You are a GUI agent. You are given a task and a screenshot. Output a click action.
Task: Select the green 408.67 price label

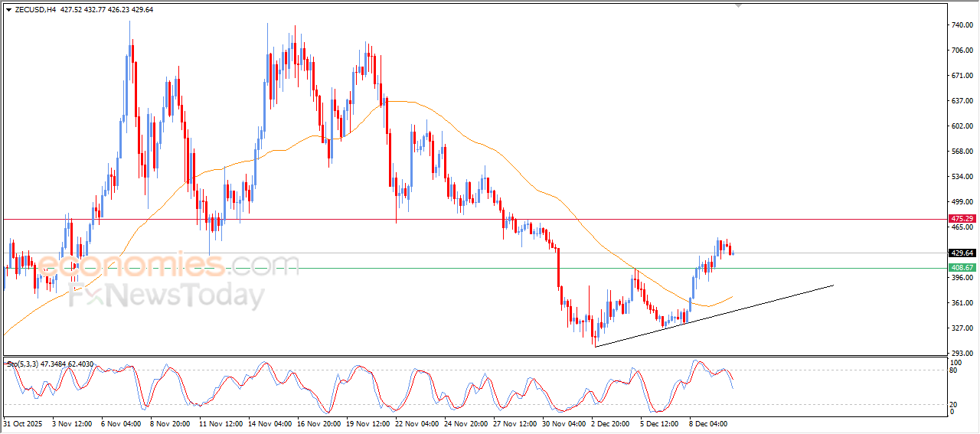(962, 268)
